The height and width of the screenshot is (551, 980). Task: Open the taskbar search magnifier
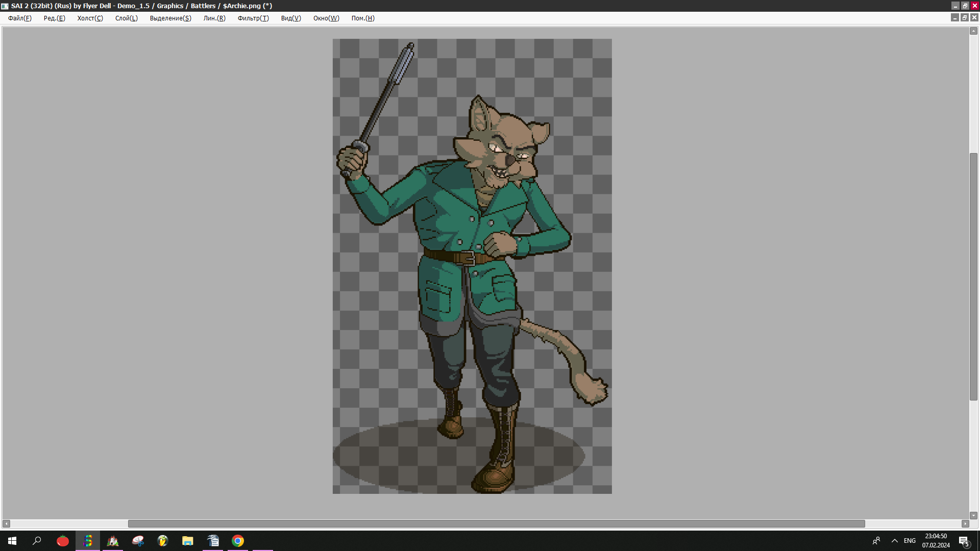coord(37,541)
